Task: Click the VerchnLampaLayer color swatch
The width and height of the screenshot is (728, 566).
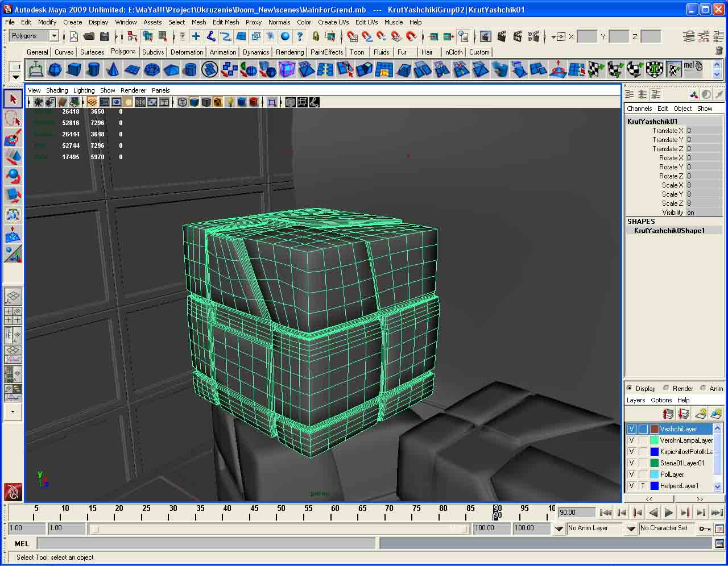Action: (x=654, y=440)
